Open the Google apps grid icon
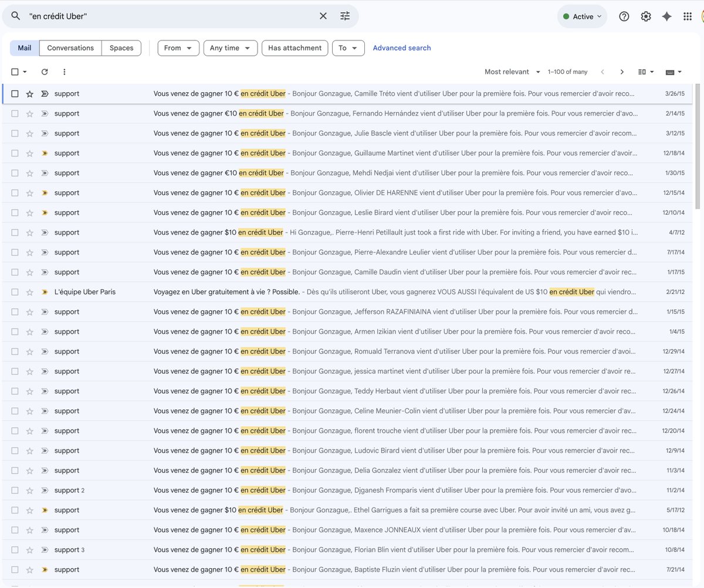This screenshot has width=704, height=588. (x=688, y=16)
